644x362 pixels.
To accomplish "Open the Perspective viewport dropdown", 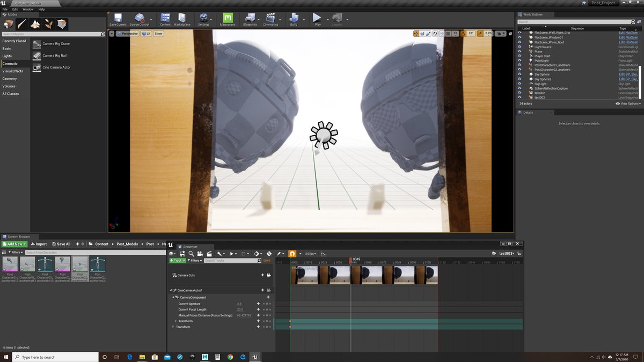I will point(128,33).
